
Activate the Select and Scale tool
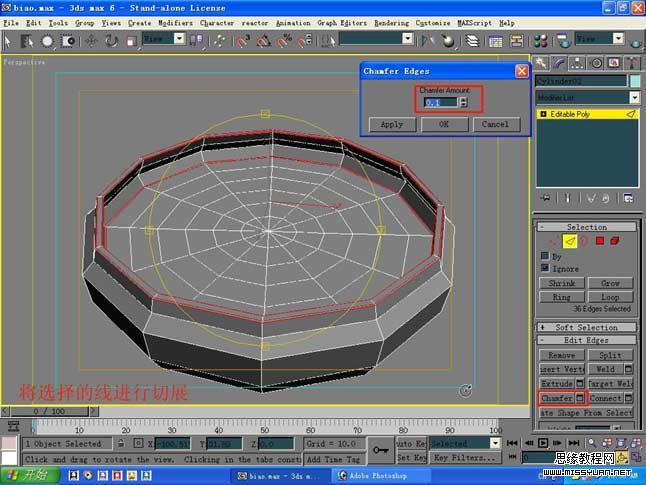[131, 41]
